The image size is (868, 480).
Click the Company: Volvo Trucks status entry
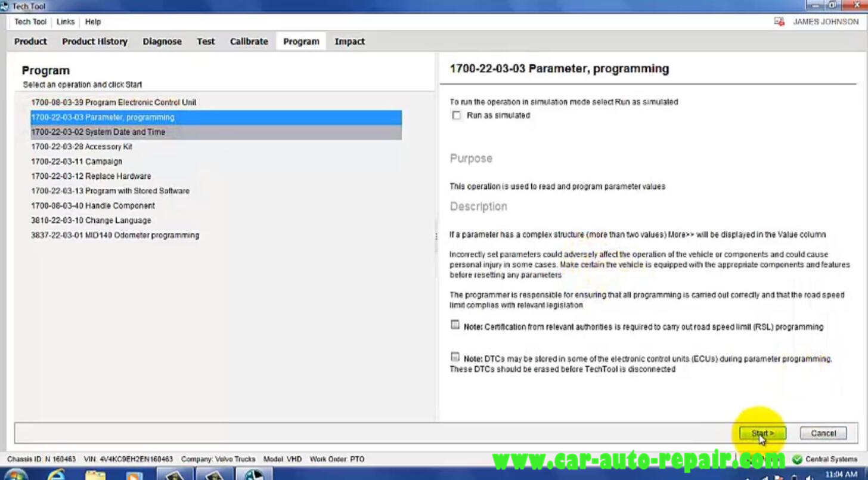(218, 459)
